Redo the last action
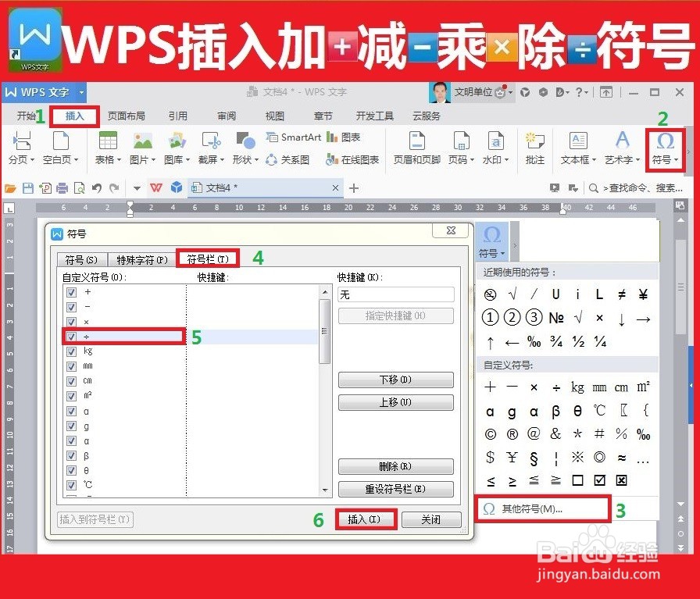700x599 pixels. (x=114, y=188)
